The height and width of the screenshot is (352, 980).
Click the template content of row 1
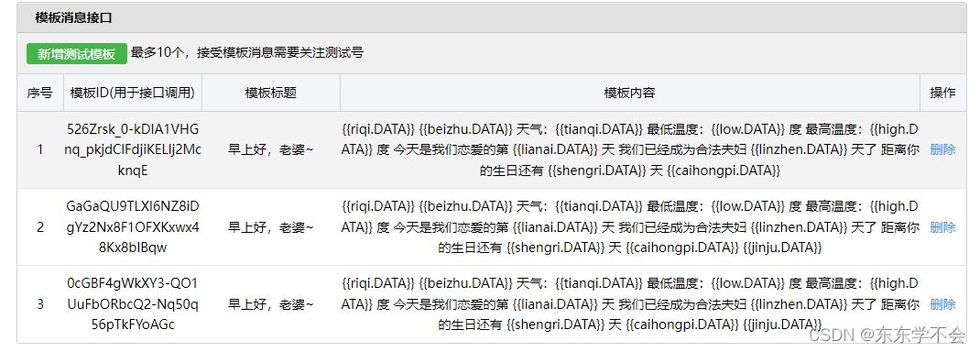630,150
